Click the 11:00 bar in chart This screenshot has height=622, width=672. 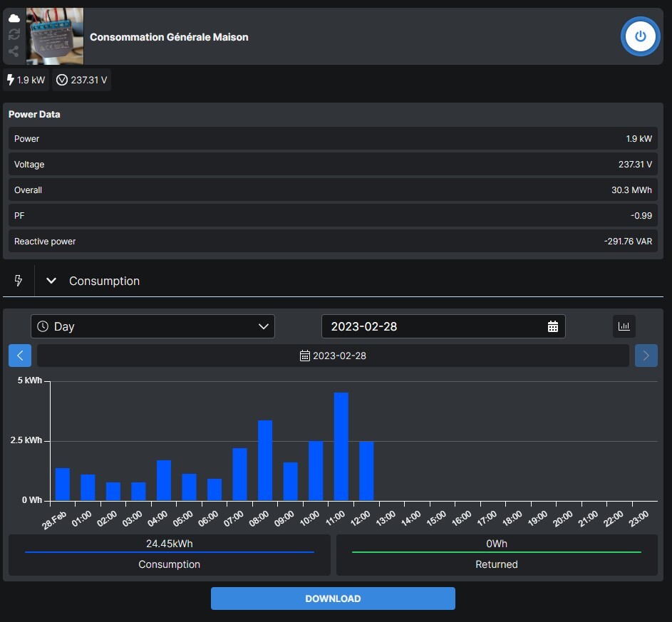(341, 447)
